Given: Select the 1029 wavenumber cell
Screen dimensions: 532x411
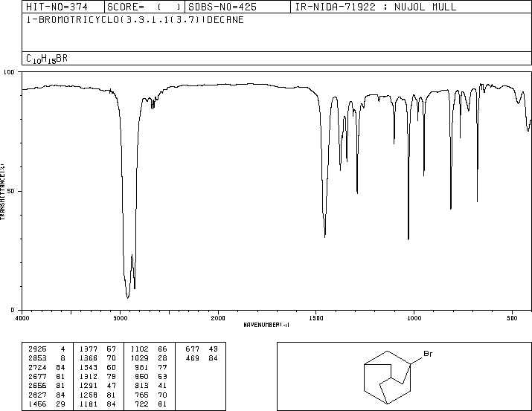Looking at the screenshot, I should point(139,358).
